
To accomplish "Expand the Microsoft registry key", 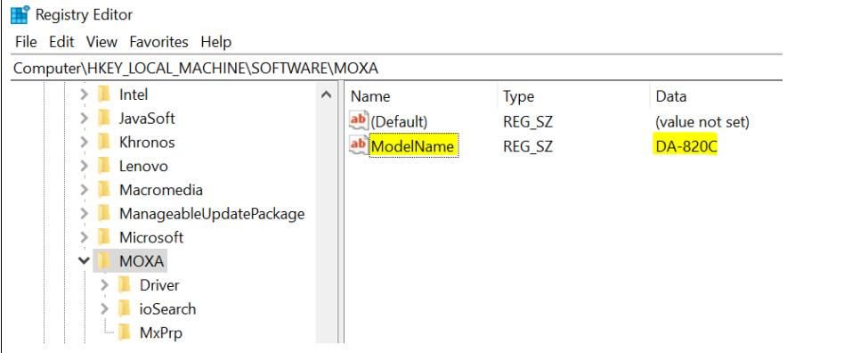I will coord(84,238).
